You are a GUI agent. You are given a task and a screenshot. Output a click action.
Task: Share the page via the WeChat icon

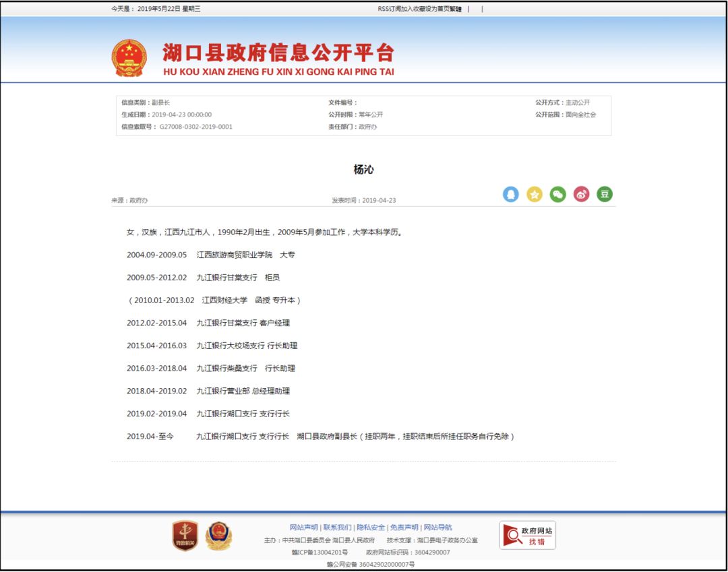coord(558,194)
